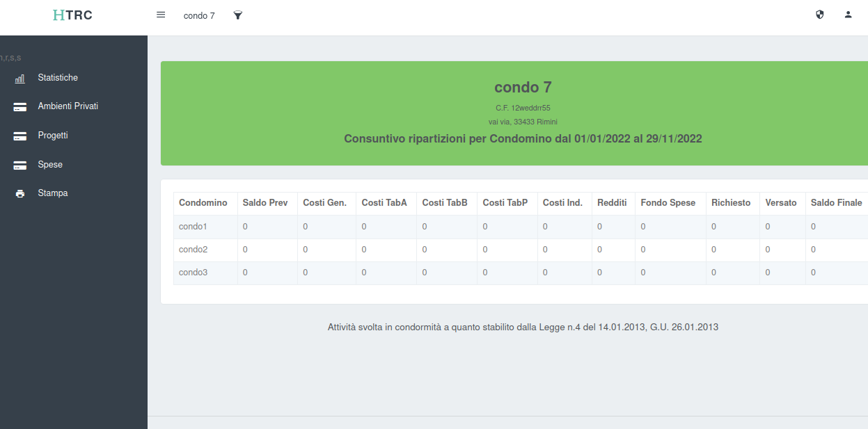Select the condo1 row name
Image resolution: width=868 pixels, height=429 pixels.
click(x=193, y=227)
